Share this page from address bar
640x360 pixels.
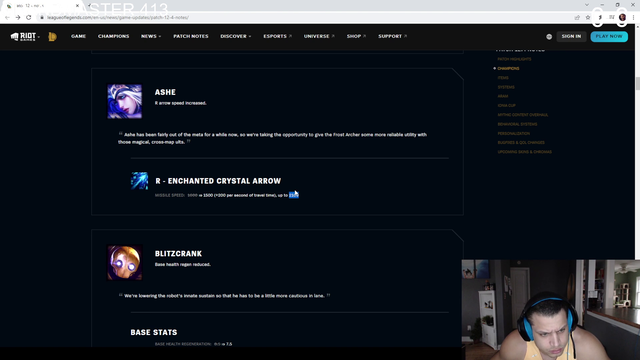[577, 18]
